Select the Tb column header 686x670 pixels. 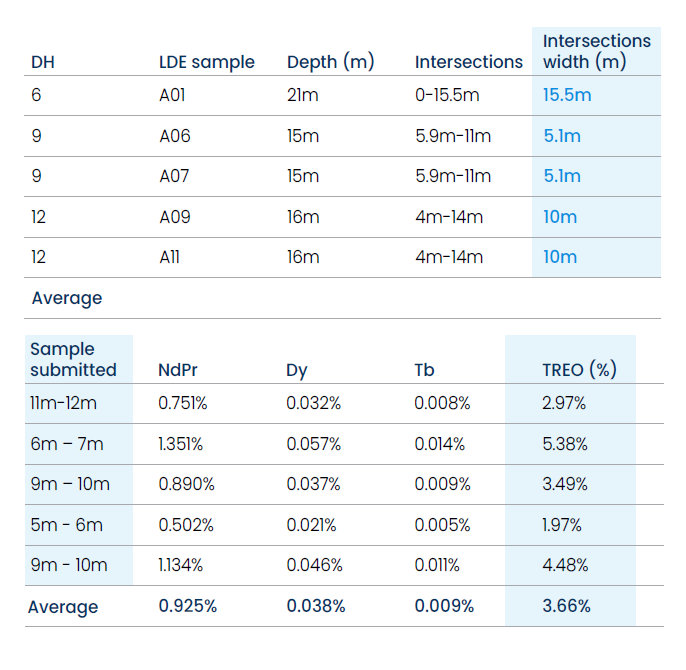click(424, 370)
